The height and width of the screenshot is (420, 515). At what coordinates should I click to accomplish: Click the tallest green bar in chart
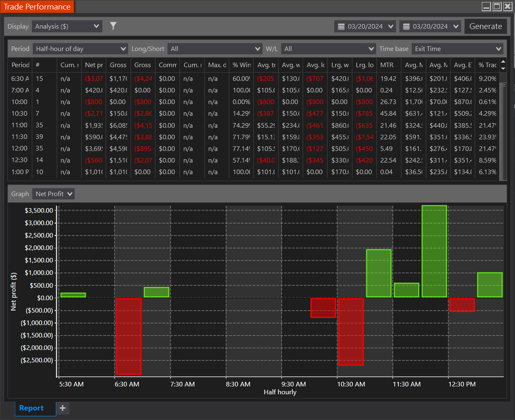(434, 251)
